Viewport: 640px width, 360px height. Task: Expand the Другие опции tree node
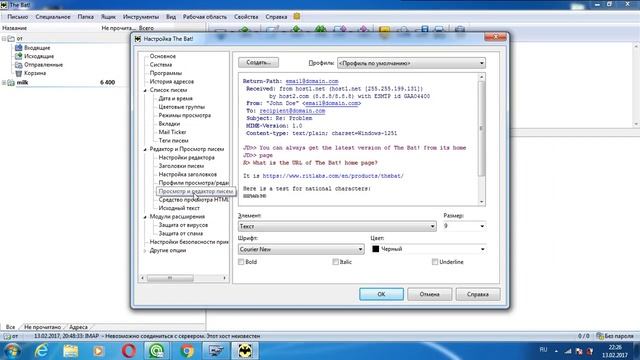tap(145, 251)
